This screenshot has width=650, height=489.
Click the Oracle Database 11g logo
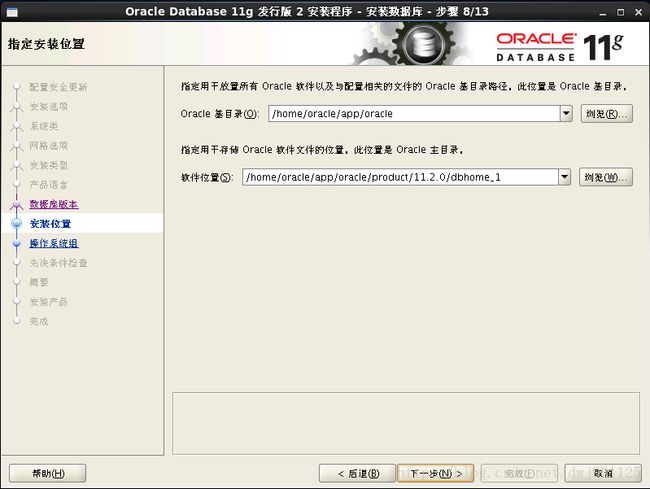559,47
